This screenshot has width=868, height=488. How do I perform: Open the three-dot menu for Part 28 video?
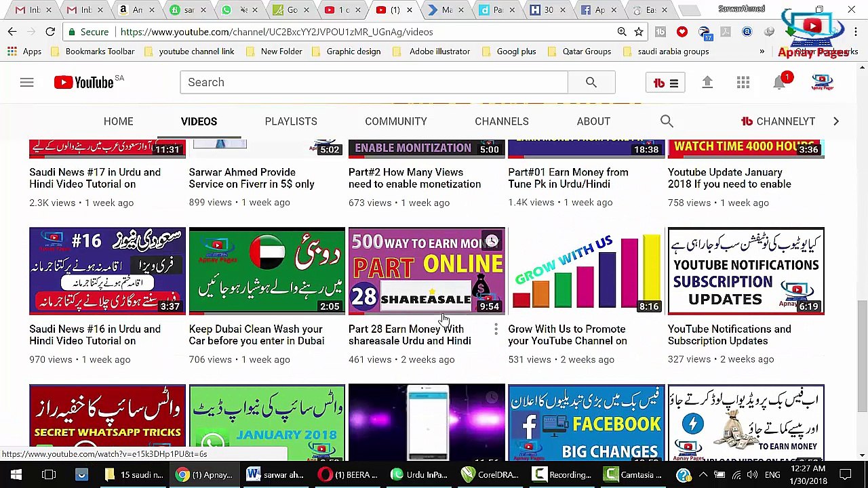click(x=496, y=330)
